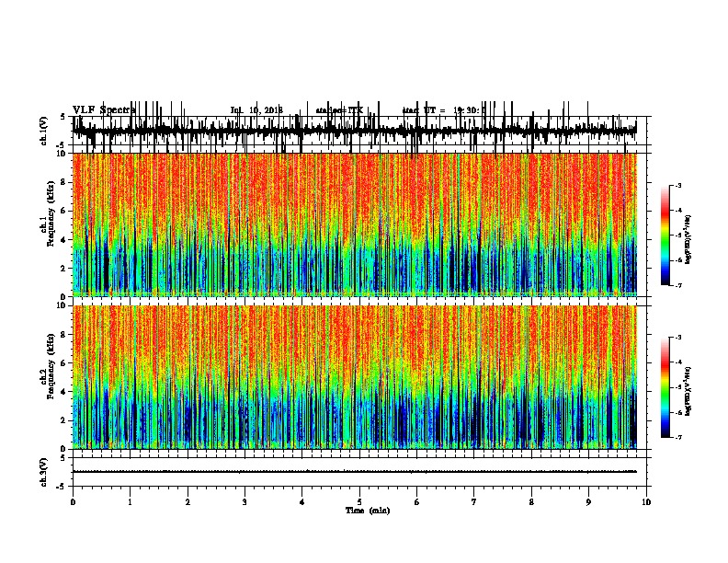The width and height of the screenshot is (728, 563).
Task: Click the ch.1 spectrogram color bar
Action: [665, 236]
